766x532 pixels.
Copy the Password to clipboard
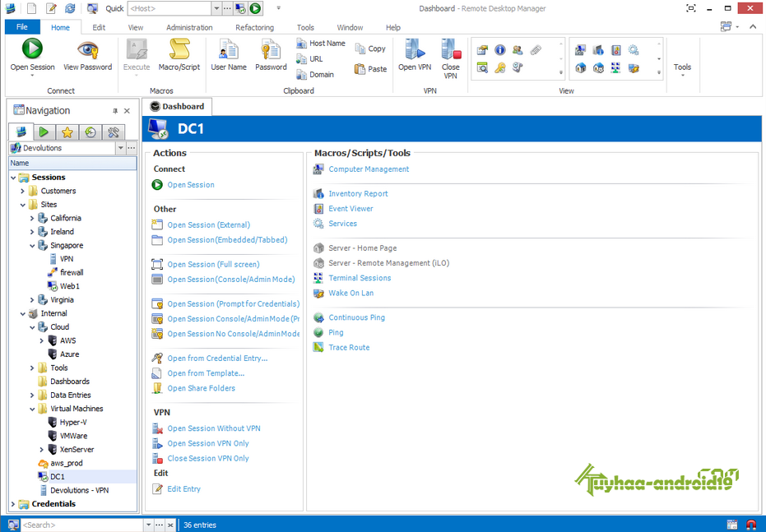click(271, 54)
